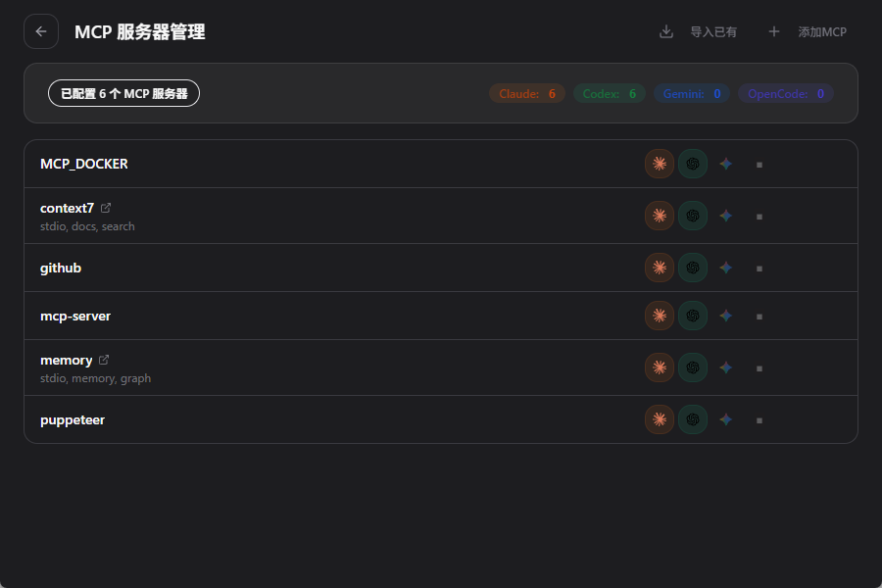Toggle OpenCode square icon for github

tap(759, 269)
